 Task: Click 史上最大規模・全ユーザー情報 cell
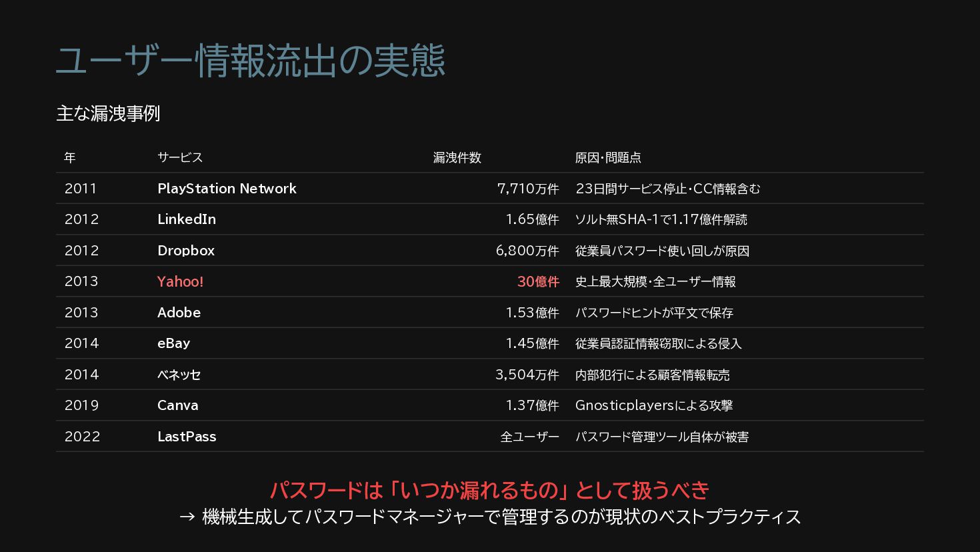(x=656, y=281)
